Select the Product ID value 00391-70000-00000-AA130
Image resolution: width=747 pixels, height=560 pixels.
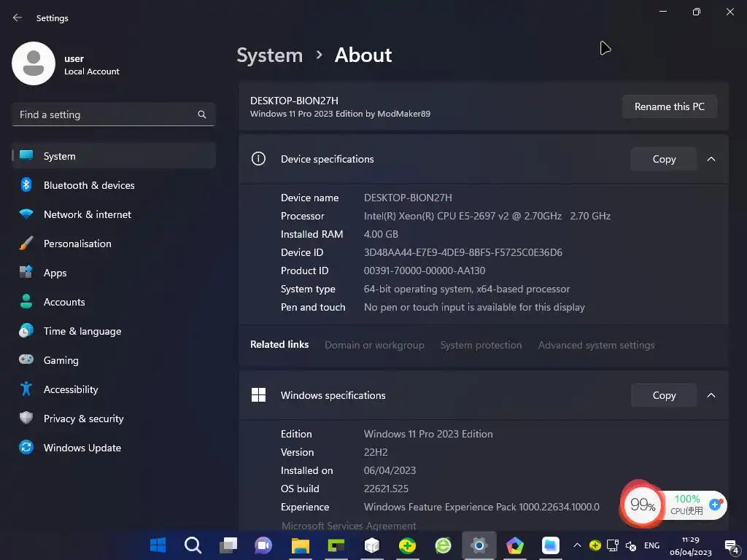(425, 271)
